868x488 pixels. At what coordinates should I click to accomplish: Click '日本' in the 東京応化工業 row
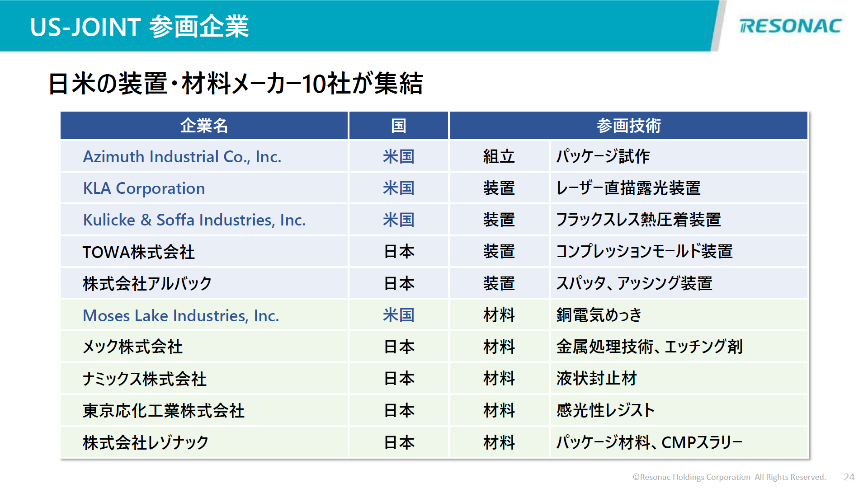[x=399, y=410]
